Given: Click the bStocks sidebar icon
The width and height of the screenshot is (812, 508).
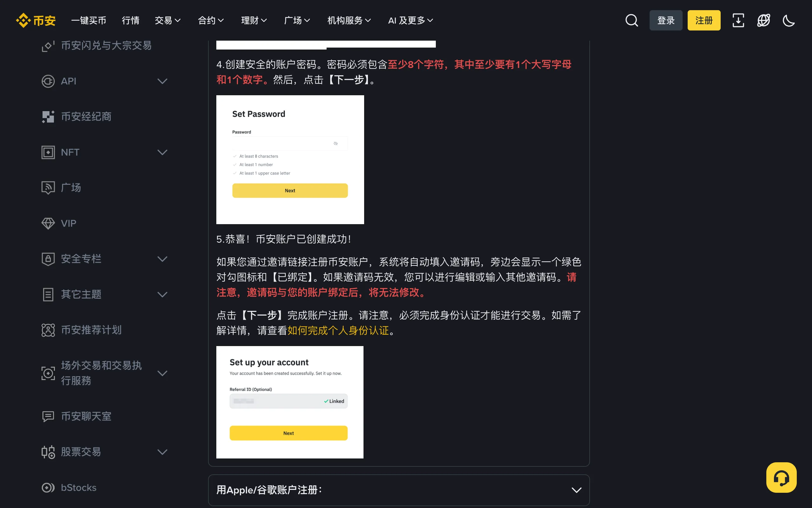Looking at the screenshot, I should click(x=48, y=487).
